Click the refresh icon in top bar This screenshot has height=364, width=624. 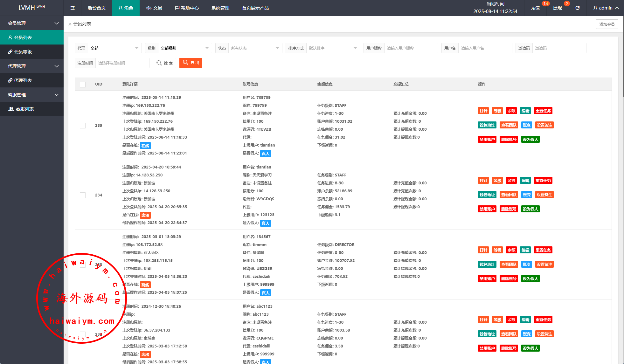coord(577,8)
